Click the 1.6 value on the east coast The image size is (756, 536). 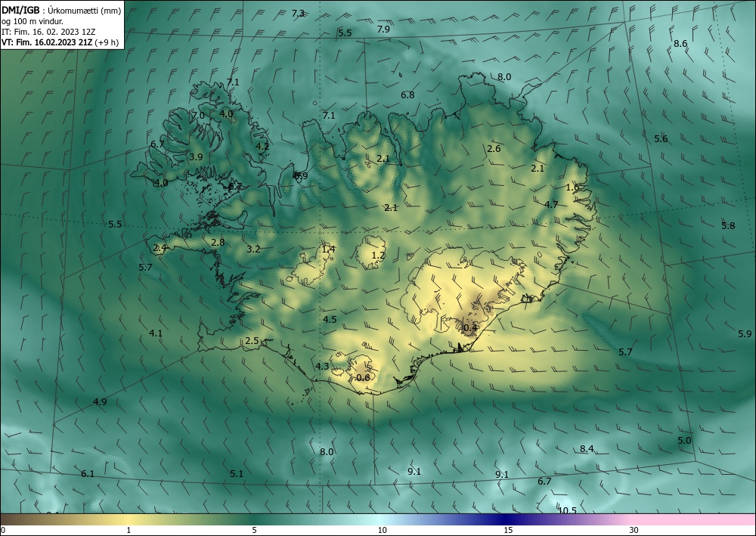572,187
